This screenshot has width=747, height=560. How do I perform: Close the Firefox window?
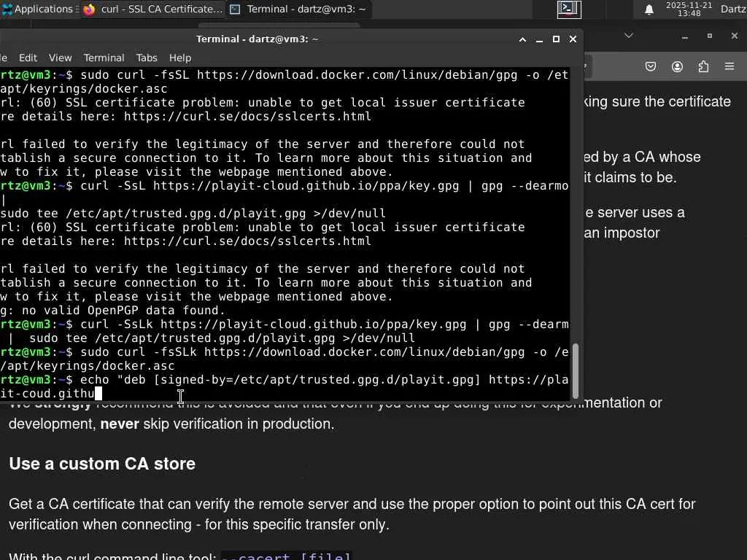click(734, 36)
